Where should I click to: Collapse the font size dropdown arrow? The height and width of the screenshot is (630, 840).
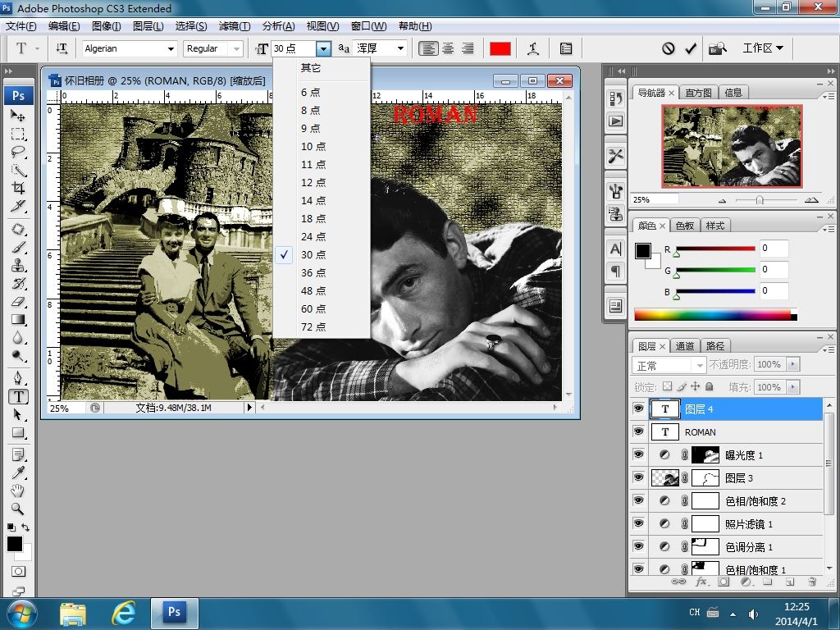pos(323,48)
